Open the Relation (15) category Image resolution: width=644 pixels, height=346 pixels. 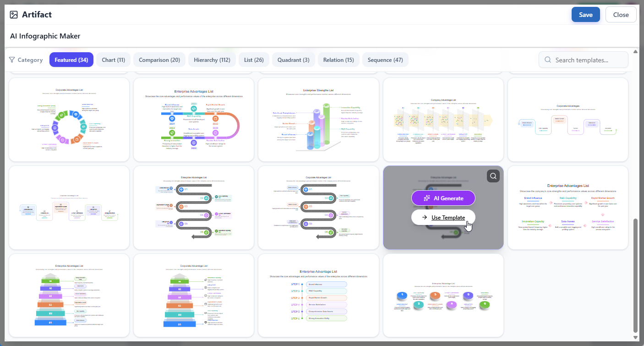338,60
